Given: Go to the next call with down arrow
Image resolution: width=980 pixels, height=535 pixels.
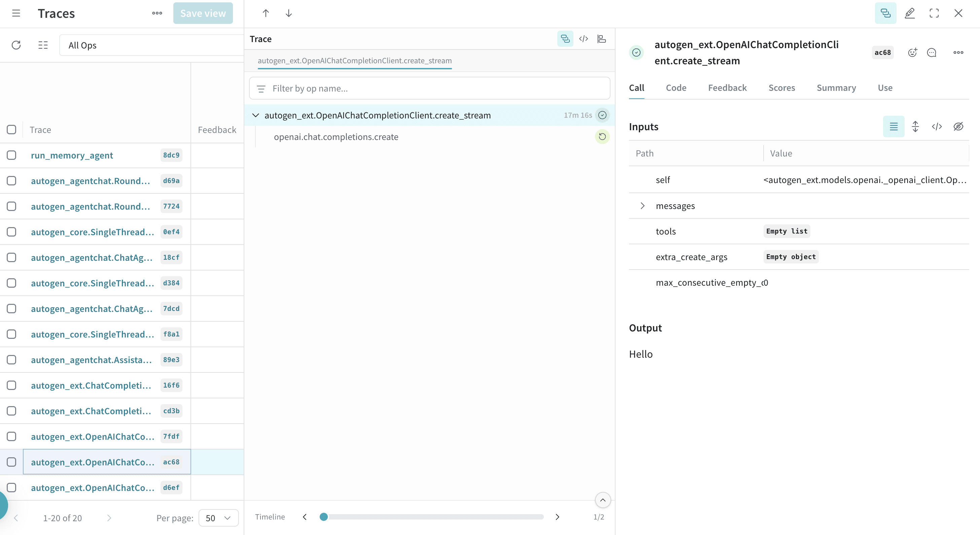Looking at the screenshot, I should click(x=289, y=13).
